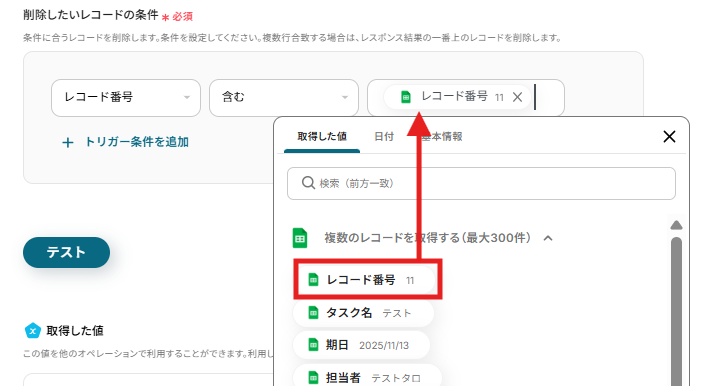
Task: Open the レコード番号 field dropdown
Action: (126, 97)
